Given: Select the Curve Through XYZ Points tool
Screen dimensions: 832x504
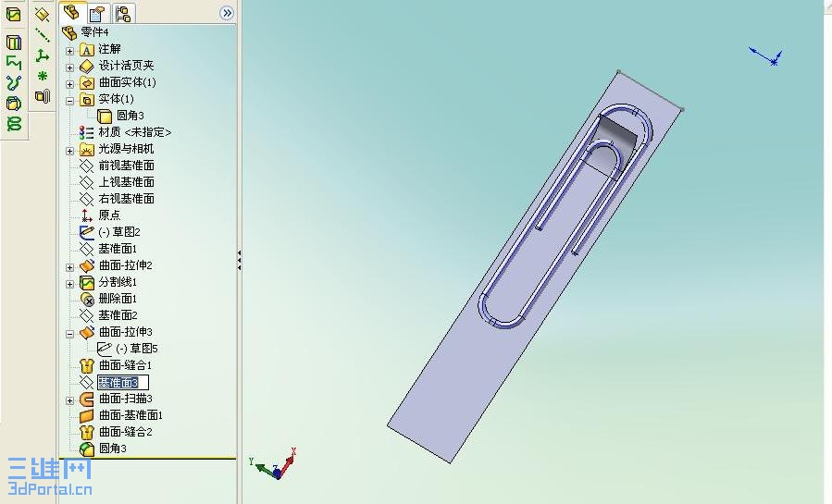Looking at the screenshot, I should click(14, 82).
